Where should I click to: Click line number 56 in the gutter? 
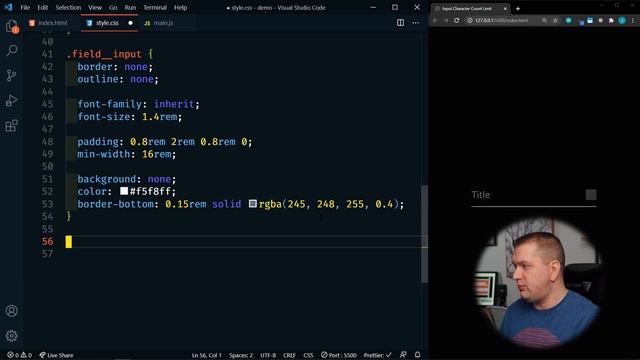point(47,241)
